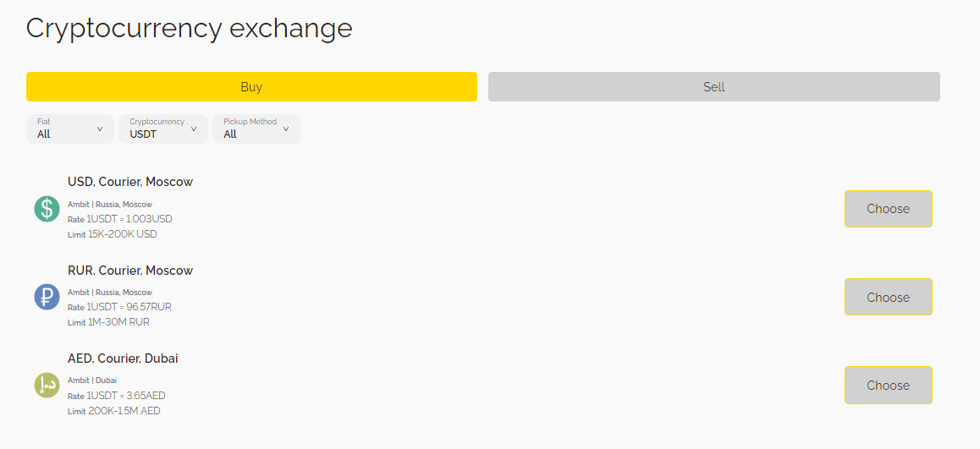980x449 pixels.
Task: Switch to the Sell tab
Action: [713, 87]
